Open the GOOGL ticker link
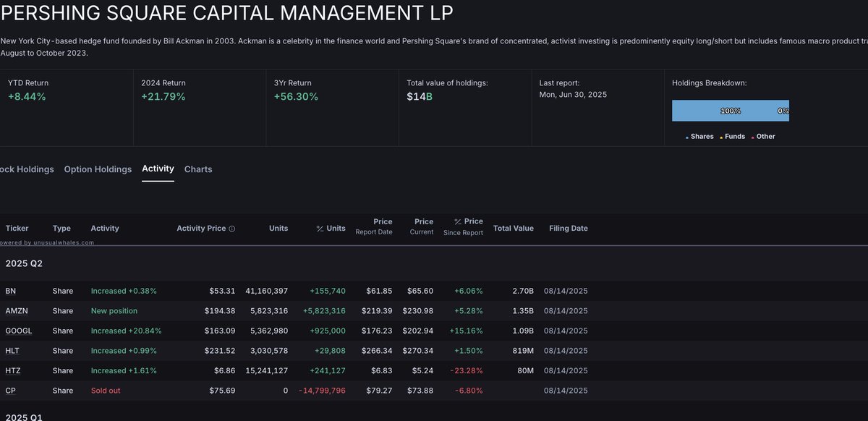Screen dimensions: 868x421 (19, 331)
